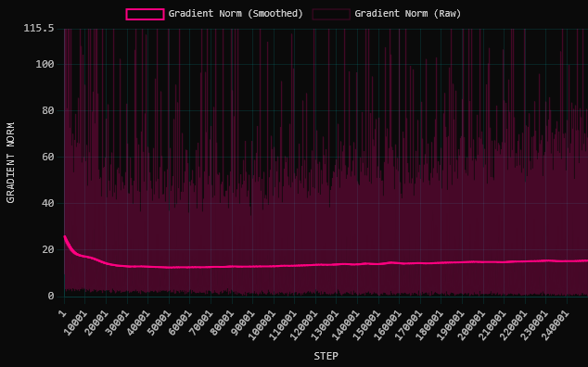
Task: Click the x-axis tick label 20001
Action: pos(96,323)
